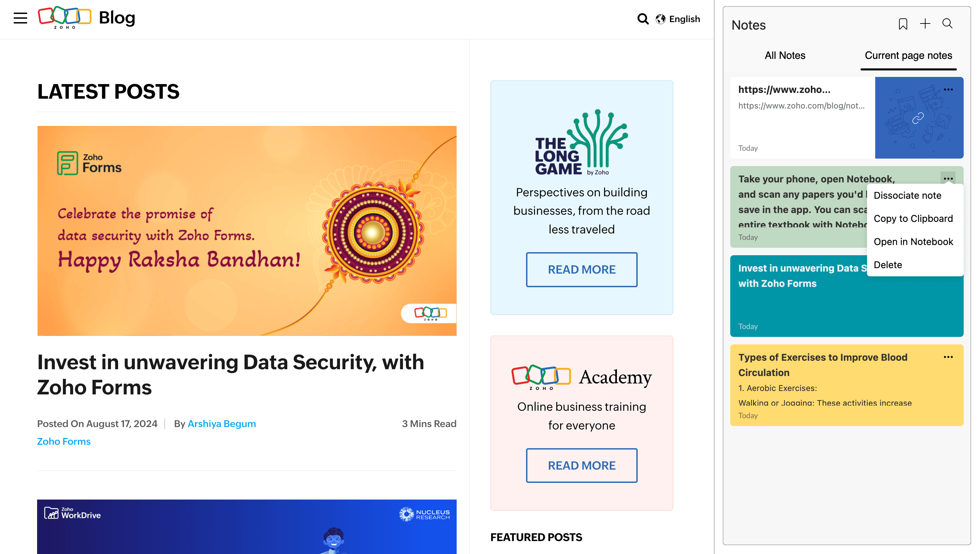Viewport: 980px width, 554px height.
Task: Collapse the open options menu on green note
Action: [948, 178]
